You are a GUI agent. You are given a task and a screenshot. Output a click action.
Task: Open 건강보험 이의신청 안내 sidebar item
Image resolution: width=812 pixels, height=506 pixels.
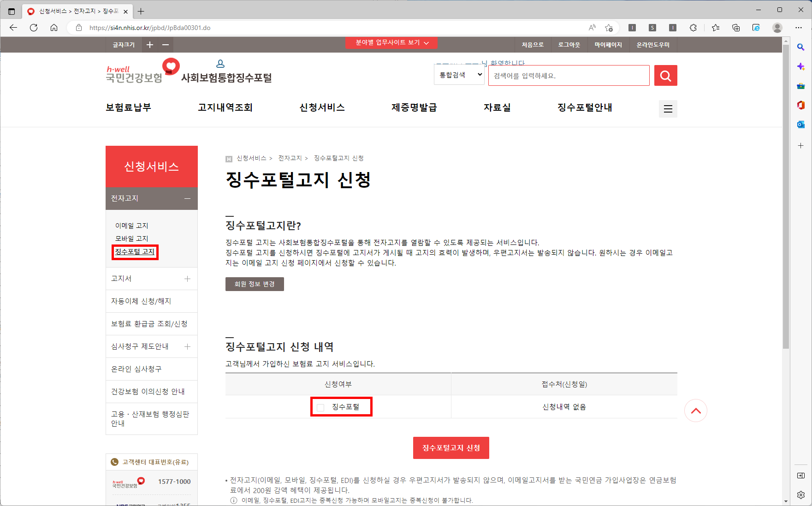pos(152,392)
